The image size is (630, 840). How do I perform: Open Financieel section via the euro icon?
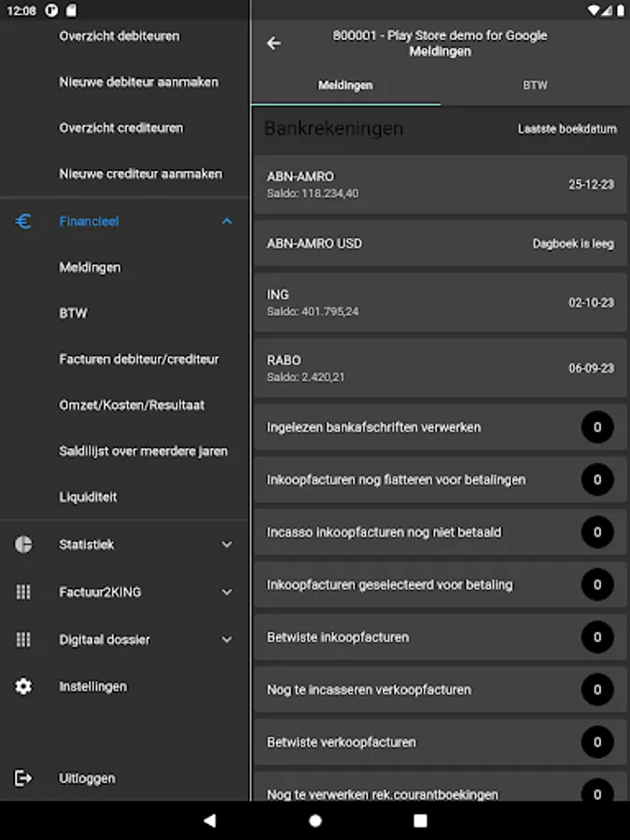tap(22, 221)
